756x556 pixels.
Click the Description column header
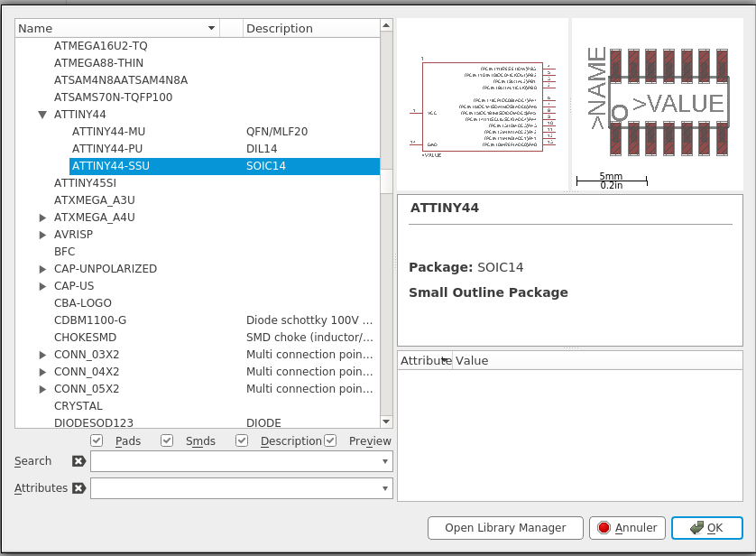pyautogui.click(x=311, y=29)
